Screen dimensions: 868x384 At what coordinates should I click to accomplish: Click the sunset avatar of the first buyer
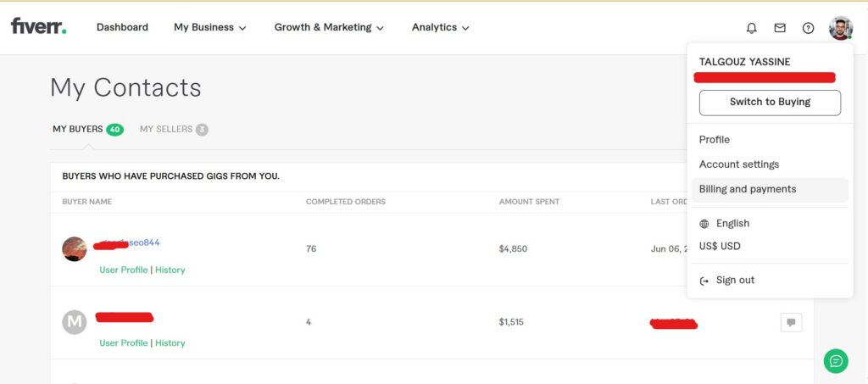click(75, 249)
